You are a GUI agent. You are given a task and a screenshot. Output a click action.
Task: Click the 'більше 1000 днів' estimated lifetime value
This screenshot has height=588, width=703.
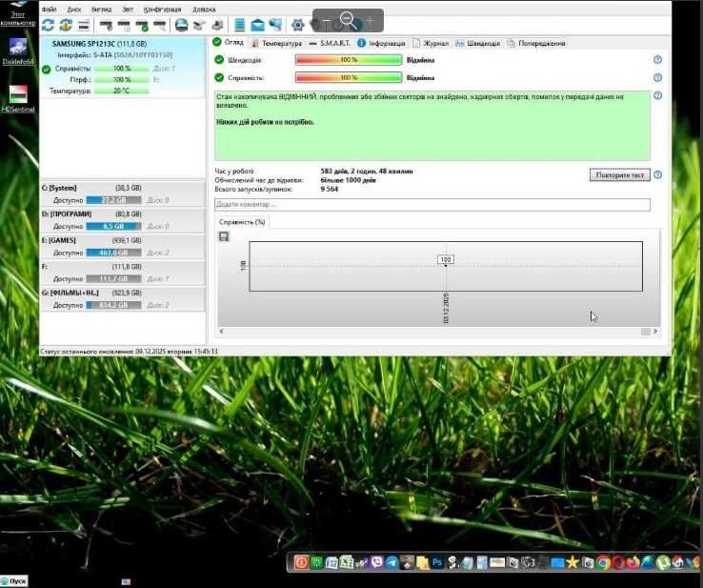coord(348,180)
